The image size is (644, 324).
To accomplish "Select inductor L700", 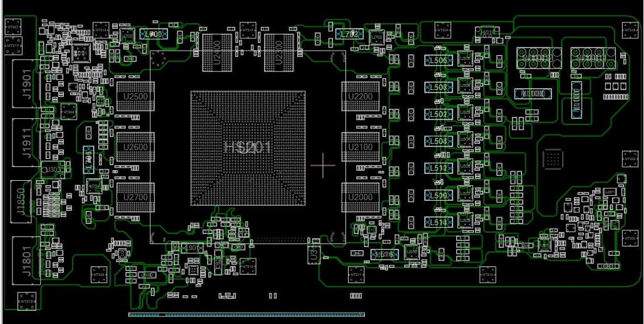I will click(154, 34).
